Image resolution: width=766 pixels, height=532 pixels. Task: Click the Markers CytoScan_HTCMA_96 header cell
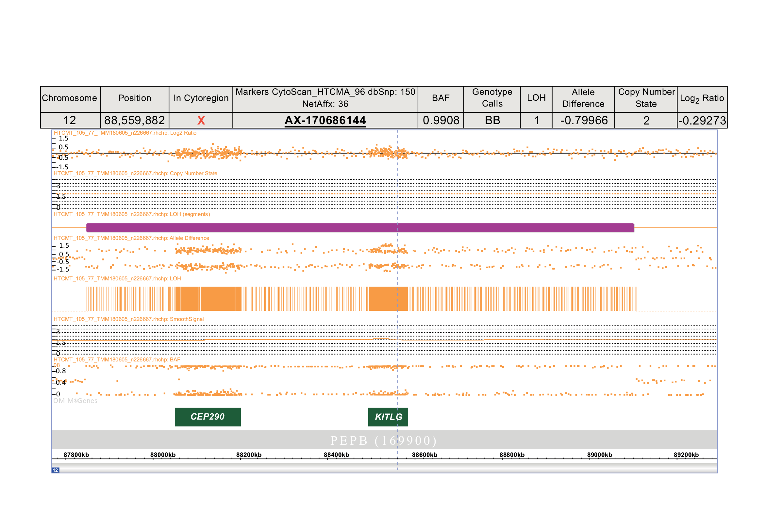pos(325,99)
